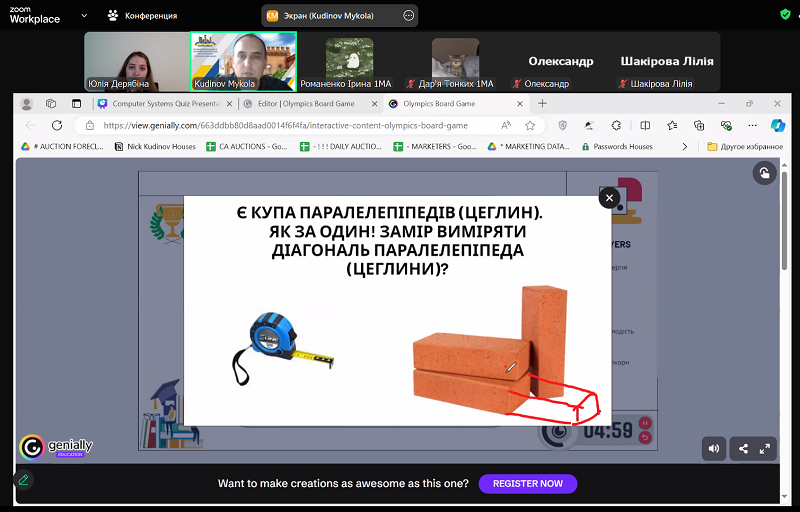Screen dimensions: 800x512
Task: Click the Genially Education logo
Action: pyautogui.click(x=56, y=447)
